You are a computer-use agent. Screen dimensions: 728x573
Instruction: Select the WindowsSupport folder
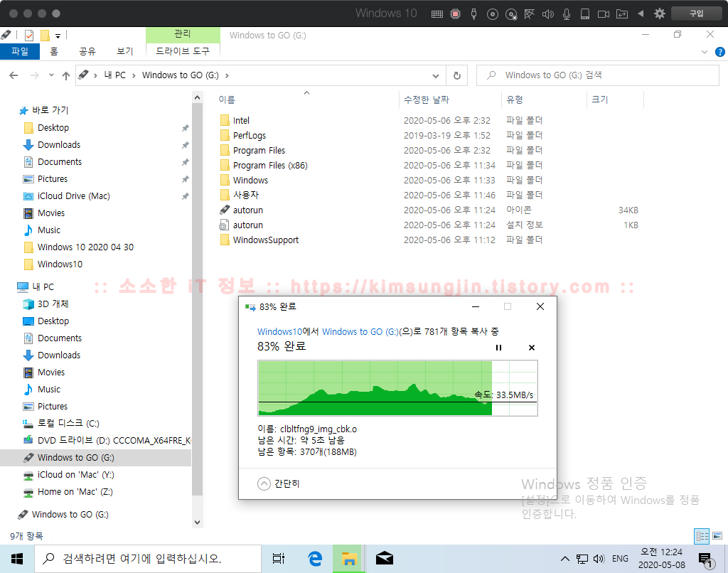coord(266,240)
